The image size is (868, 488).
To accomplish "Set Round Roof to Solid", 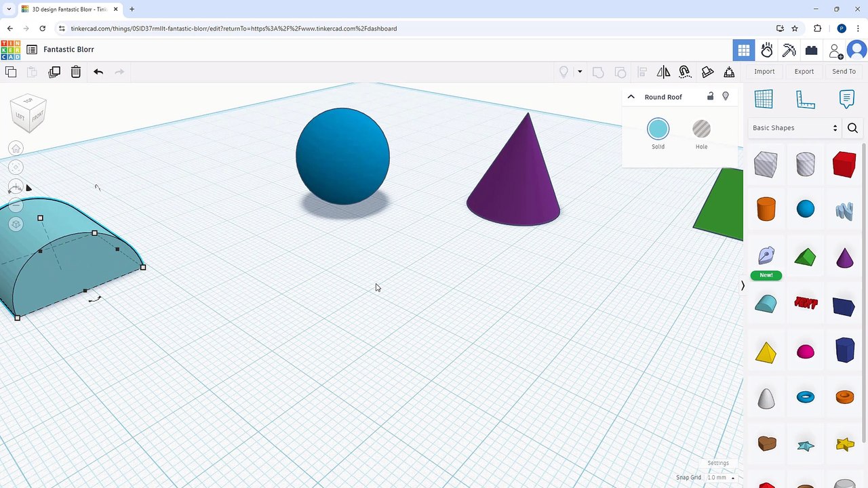I will [x=658, y=129].
